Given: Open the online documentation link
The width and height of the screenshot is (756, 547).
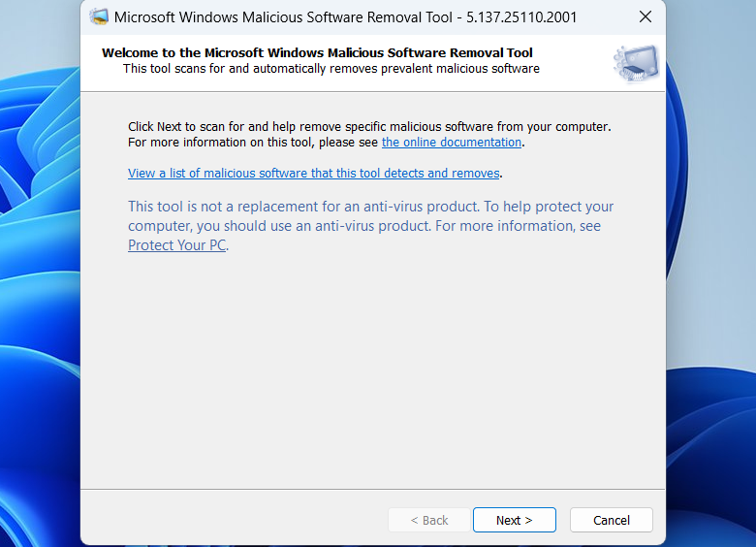Looking at the screenshot, I should (452, 143).
